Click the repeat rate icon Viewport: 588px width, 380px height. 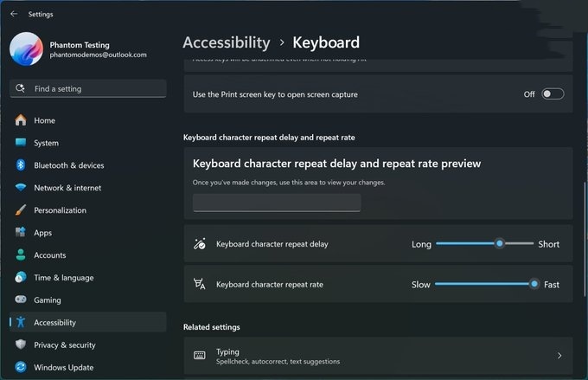[200, 284]
